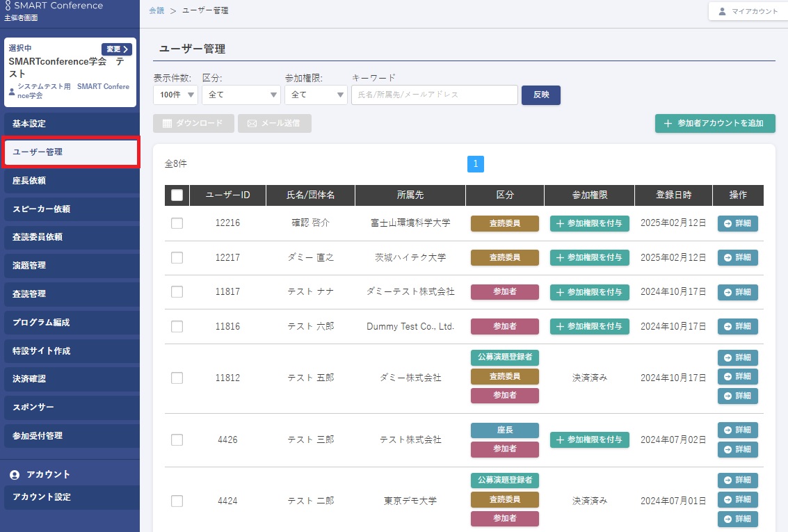The height and width of the screenshot is (532, 788).
Task: Click 公募演題登録者 tag of テスト 五郎
Action: tap(504, 357)
